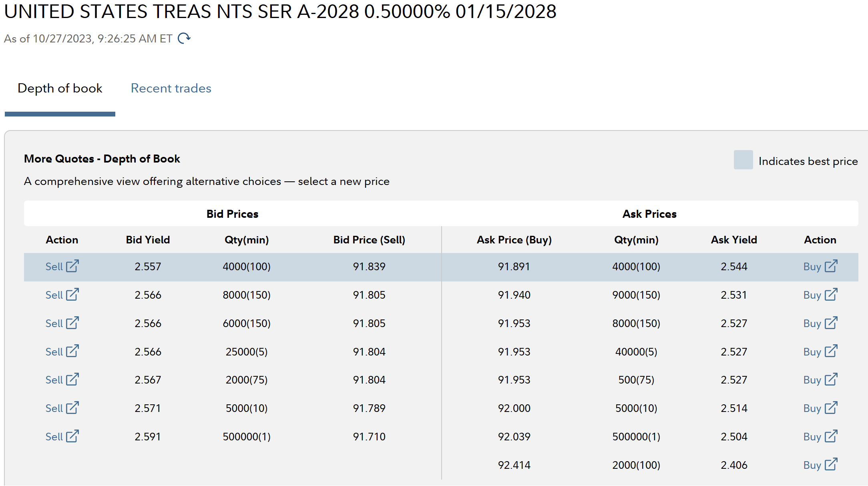Click Buy link at 92.000 ask price

click(x=812, y=408)
